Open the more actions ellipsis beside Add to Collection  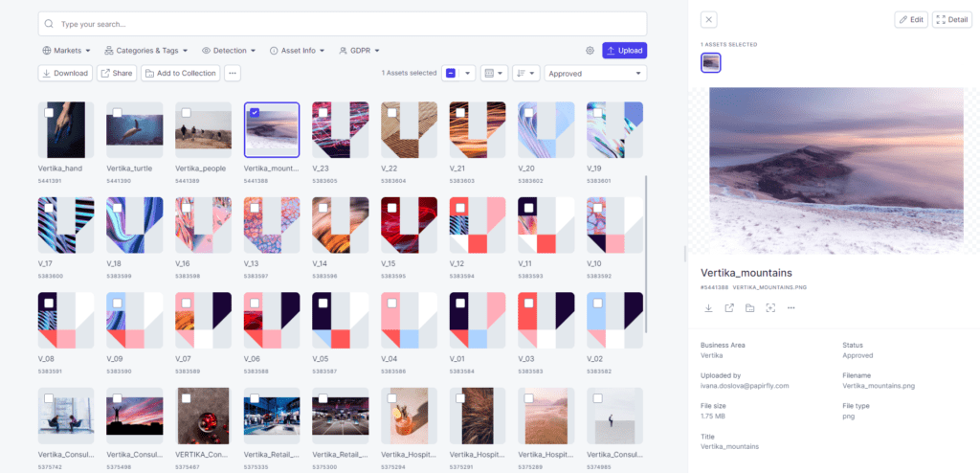[233, 73]
